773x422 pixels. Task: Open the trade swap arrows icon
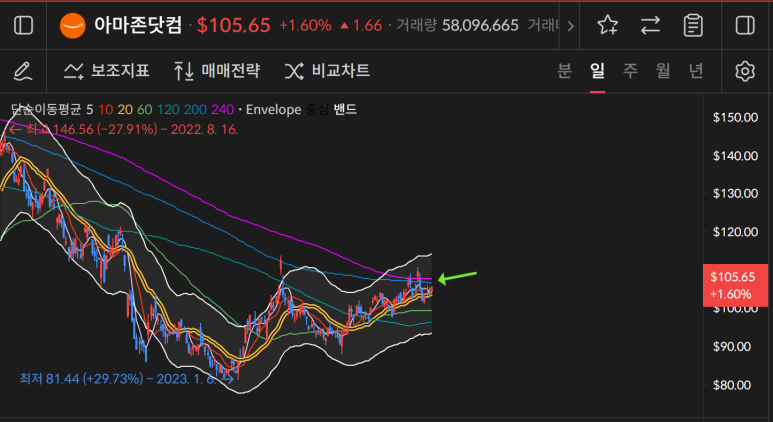(650, 26)
